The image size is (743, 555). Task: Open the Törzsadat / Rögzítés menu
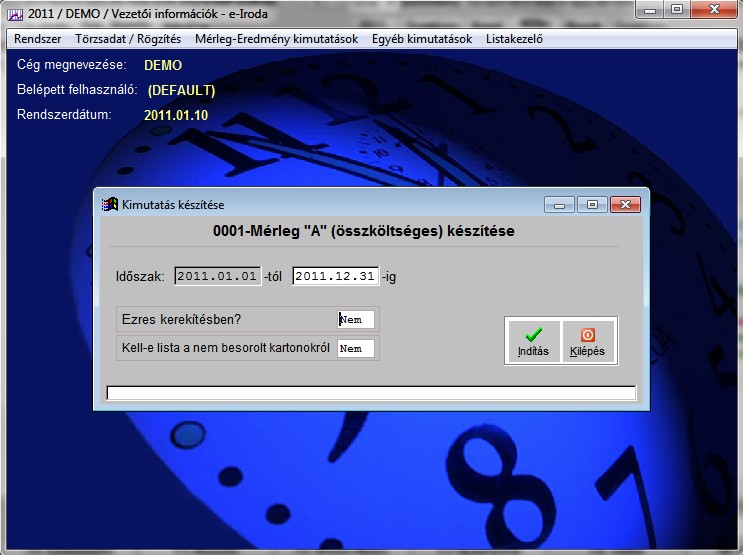click(x=127, y=39)
